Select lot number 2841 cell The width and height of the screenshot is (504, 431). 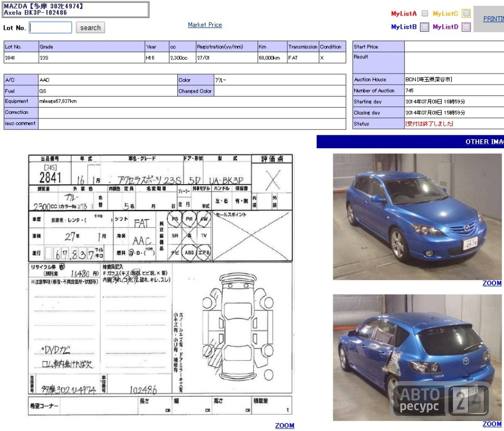point(21,58)
